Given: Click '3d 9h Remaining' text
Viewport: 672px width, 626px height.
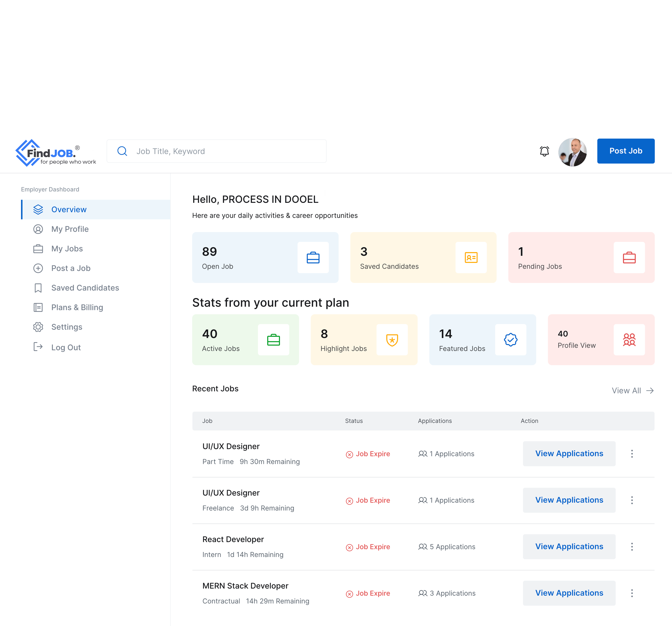Looking at the screenshot, I should [267, 508].
